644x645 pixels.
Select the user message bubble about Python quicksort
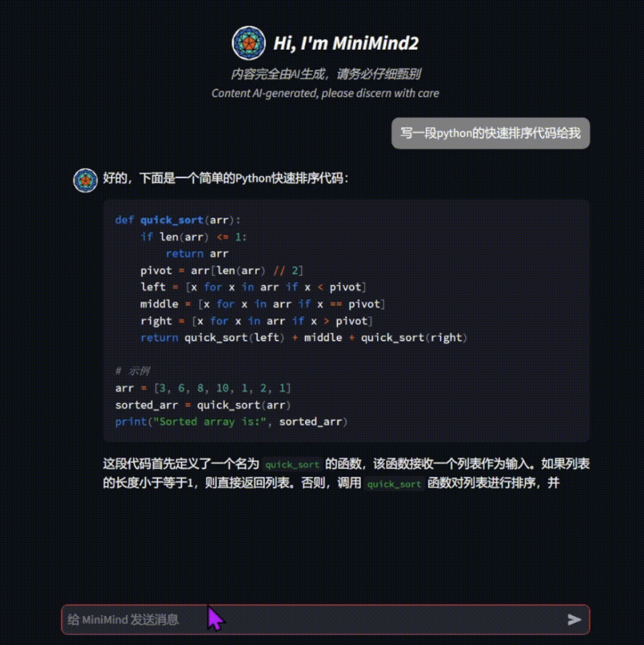(x=490, y=133)
